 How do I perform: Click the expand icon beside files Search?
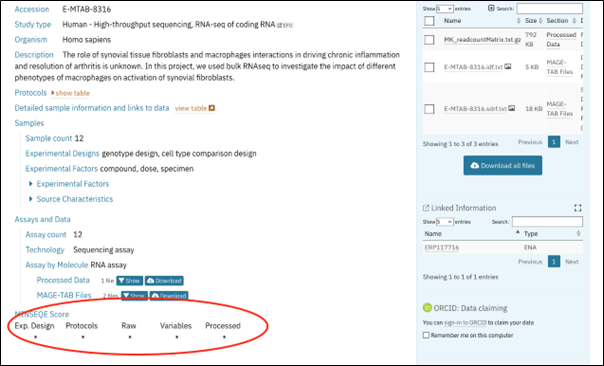point(491,8)
